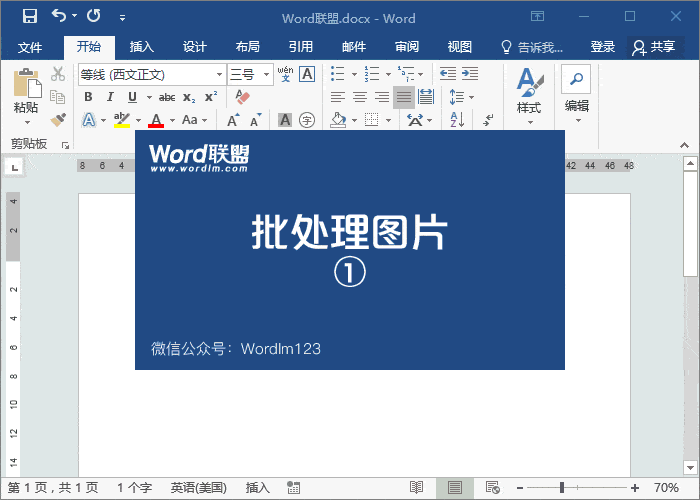This screenshot has width=700, height=500.
Task: Toggle superscript formatting
Action: (211, 97)
